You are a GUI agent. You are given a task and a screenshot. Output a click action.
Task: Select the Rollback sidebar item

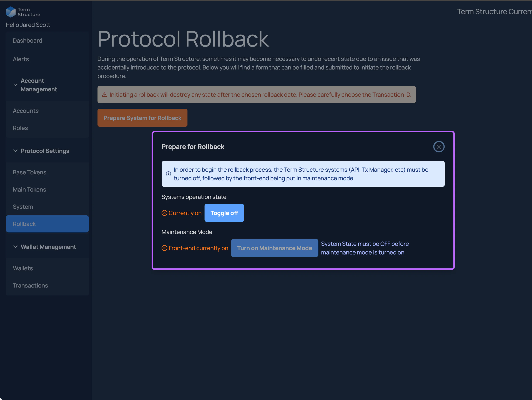pyautogui.click(x=47, y=224)
